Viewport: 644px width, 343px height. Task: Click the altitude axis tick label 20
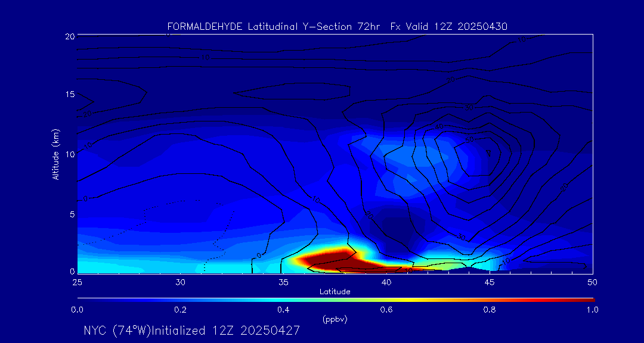pyautogui.click(x=69, y=36)
